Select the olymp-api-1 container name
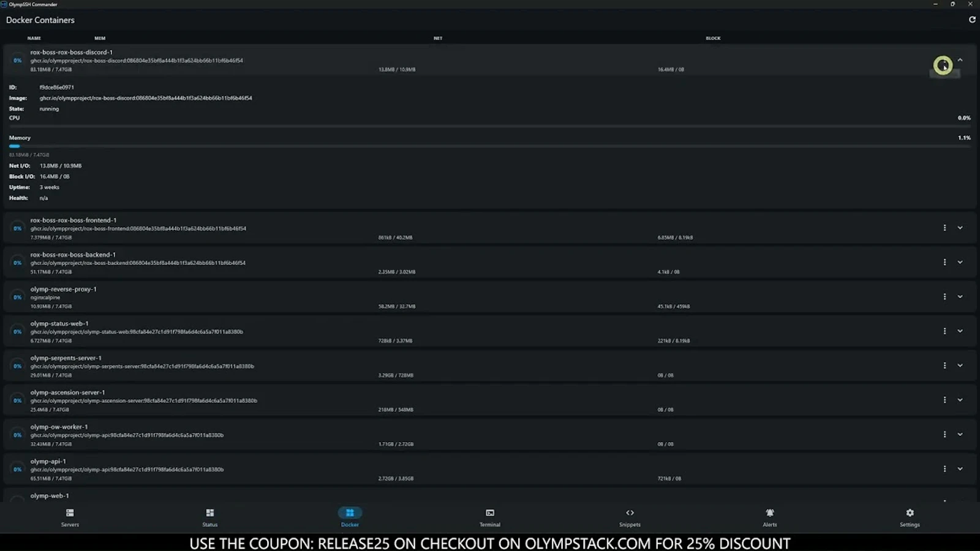980x551 pixels. [x=48, y=461]
